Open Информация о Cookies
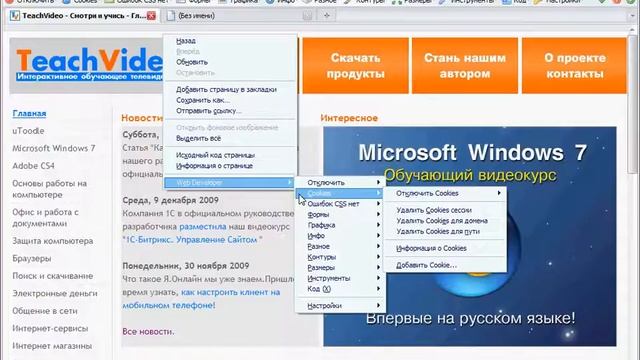640x360 pixels. point(445,248)
